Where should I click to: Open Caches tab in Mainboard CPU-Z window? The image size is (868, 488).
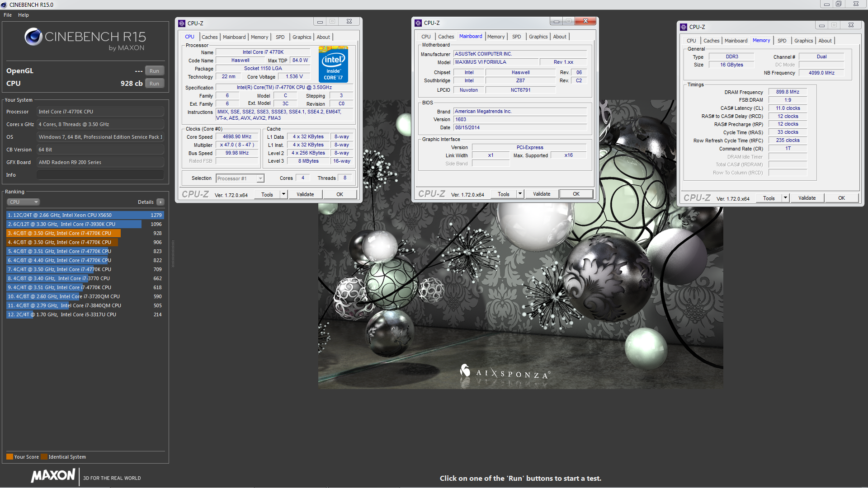(x=446, y=37)
